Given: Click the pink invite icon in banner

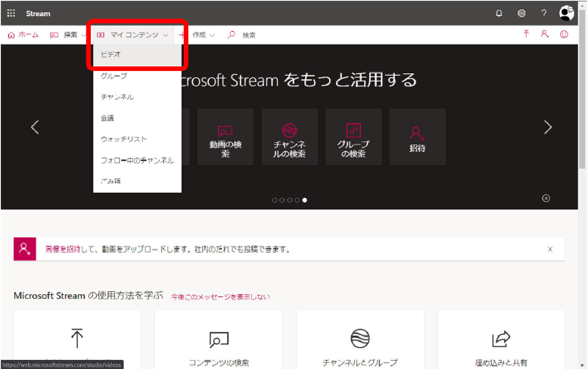Looking at the screenshot, I should click(x=25, y=249).
